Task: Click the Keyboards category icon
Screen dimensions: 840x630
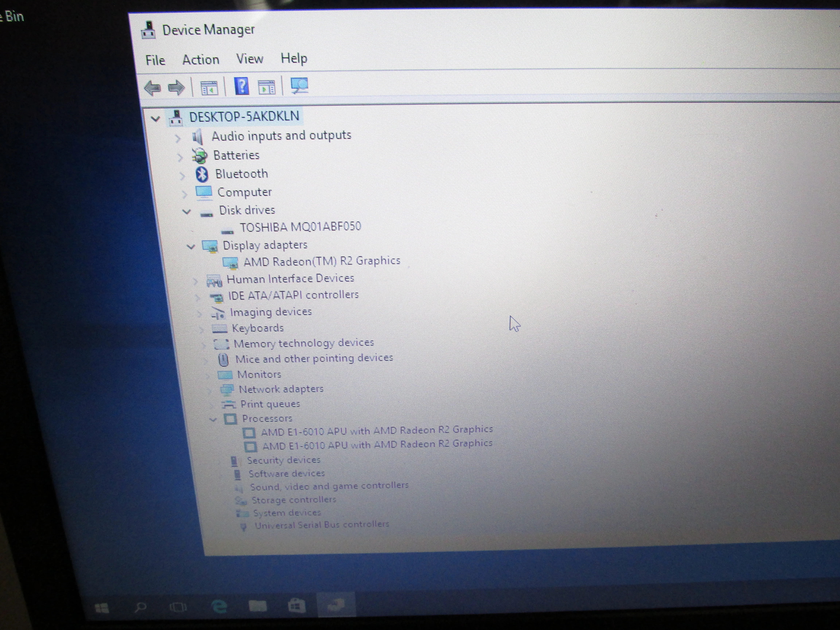Action: point(220,329)
